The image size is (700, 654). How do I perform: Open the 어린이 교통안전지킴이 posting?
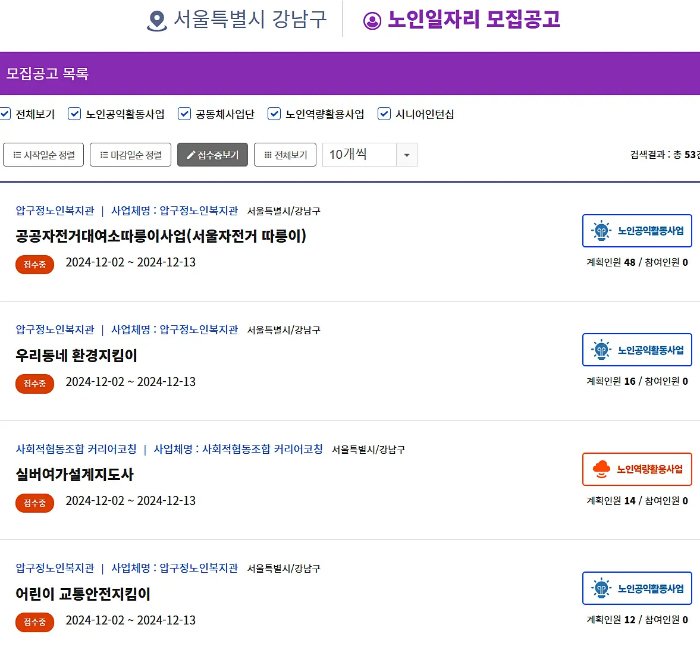coord(83,594)
